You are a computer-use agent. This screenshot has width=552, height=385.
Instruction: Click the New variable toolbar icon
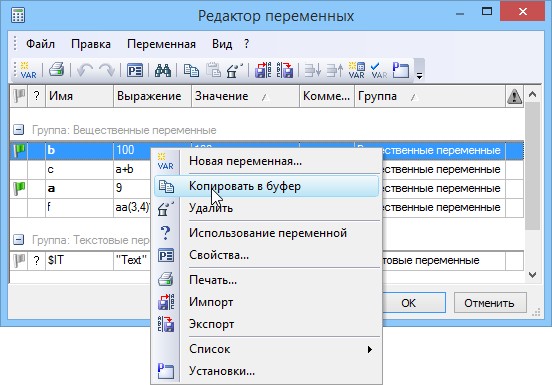tap(28, 70)
